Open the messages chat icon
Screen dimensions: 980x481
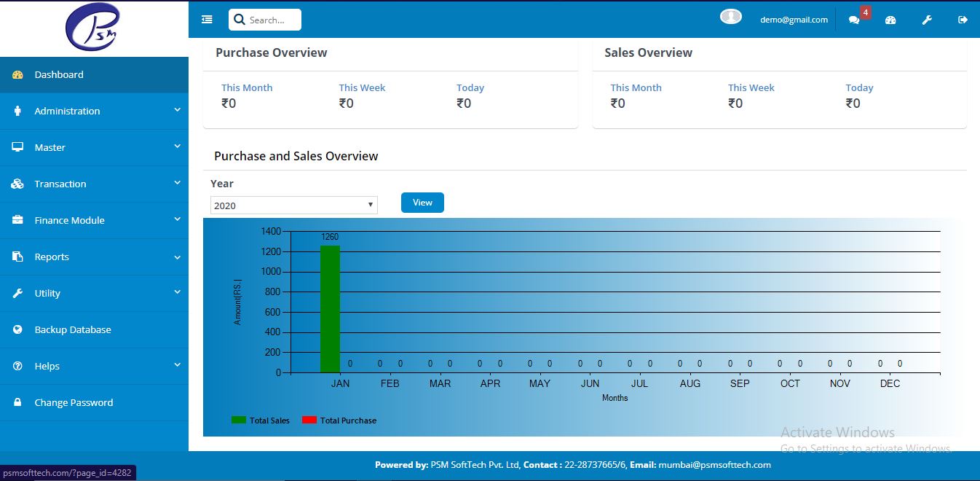[x=854, y=20]
